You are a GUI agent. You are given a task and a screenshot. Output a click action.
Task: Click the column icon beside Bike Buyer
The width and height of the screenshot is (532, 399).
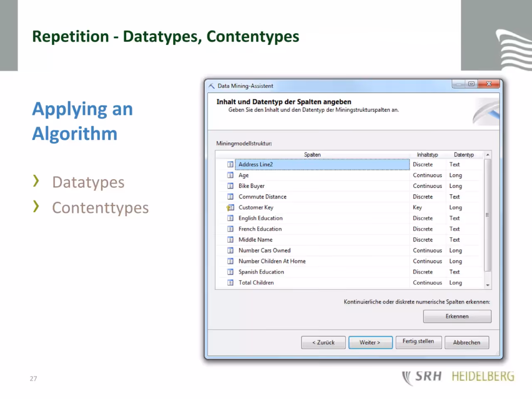pos(230,186)
